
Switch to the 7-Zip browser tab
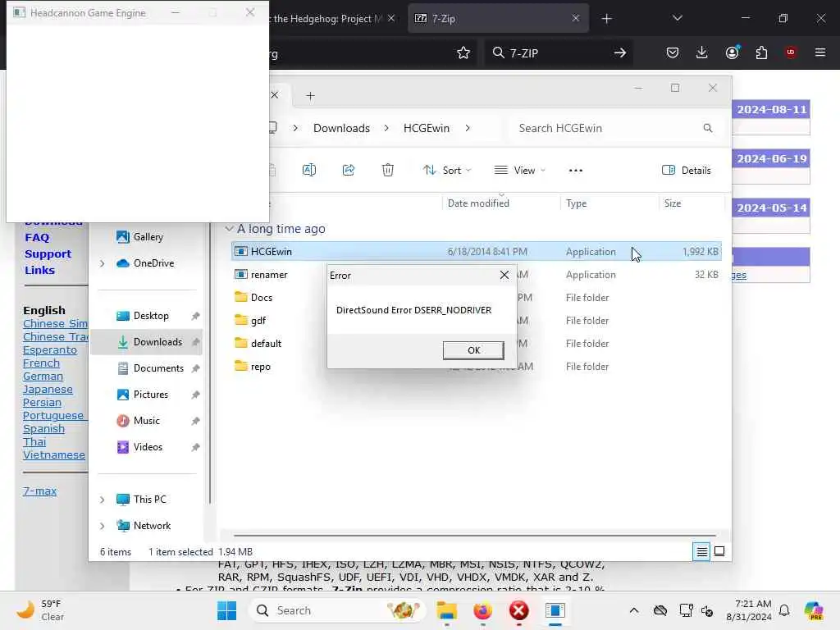[498, 18]
